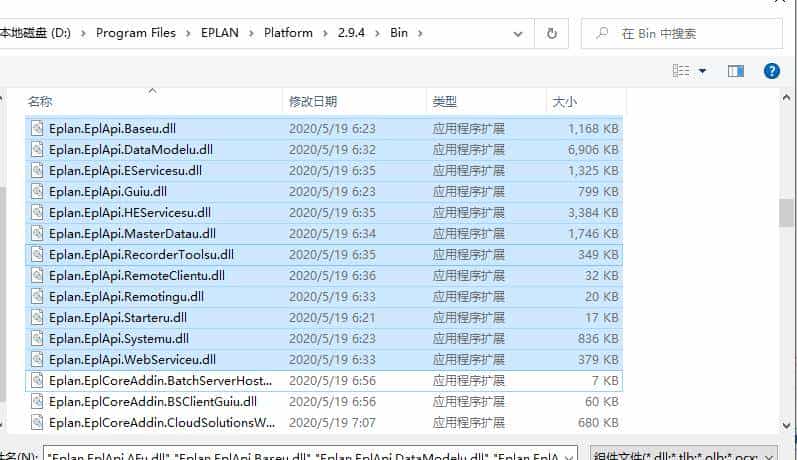Navigate to Program Files in breadcrumb
The height and width of the screenshot is (460, 797).
pyautogui.click(x=136, y=33)
